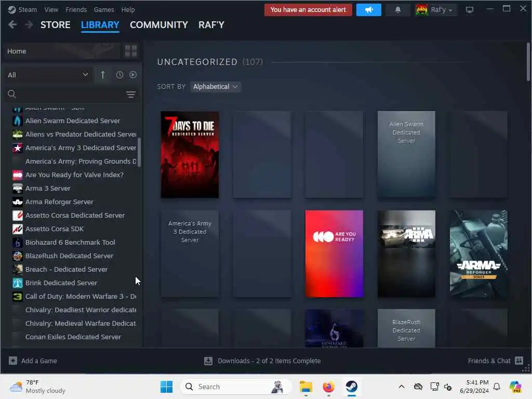This screenshot has height=399, width=532.
Task: Click Call of Duty: Modern Warfare 3 icon
Action: click(17, 297)
